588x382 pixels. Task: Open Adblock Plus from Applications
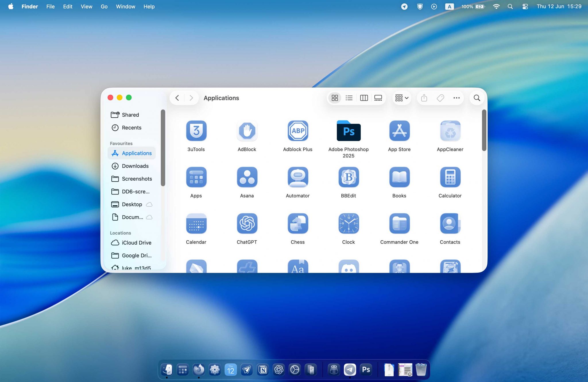tap(297, 131)
